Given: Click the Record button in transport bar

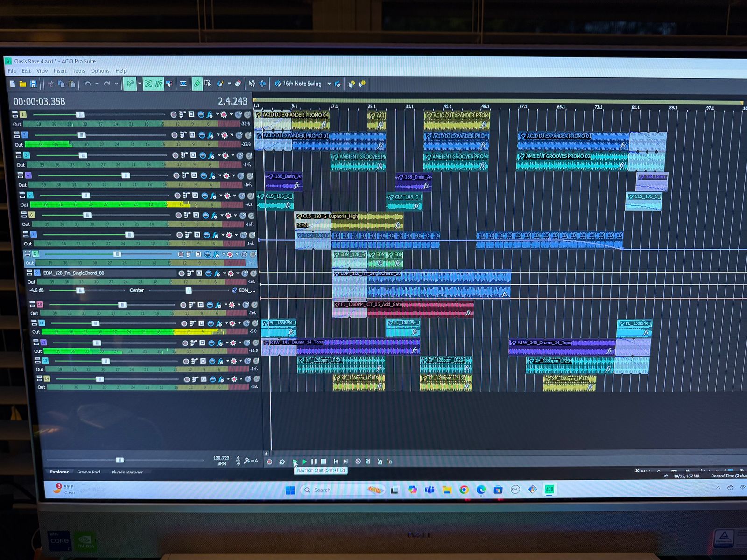Looking at the screenshot, I should coord(269,462).
